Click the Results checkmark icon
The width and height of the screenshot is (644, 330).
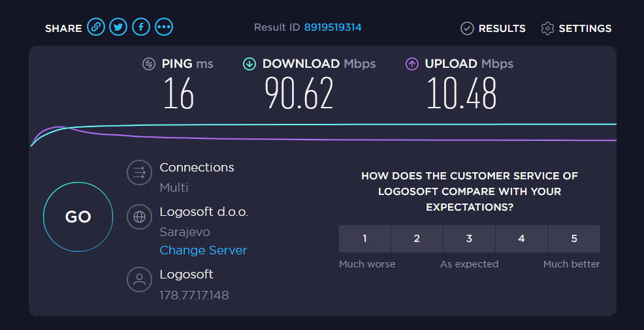(467, 28)
